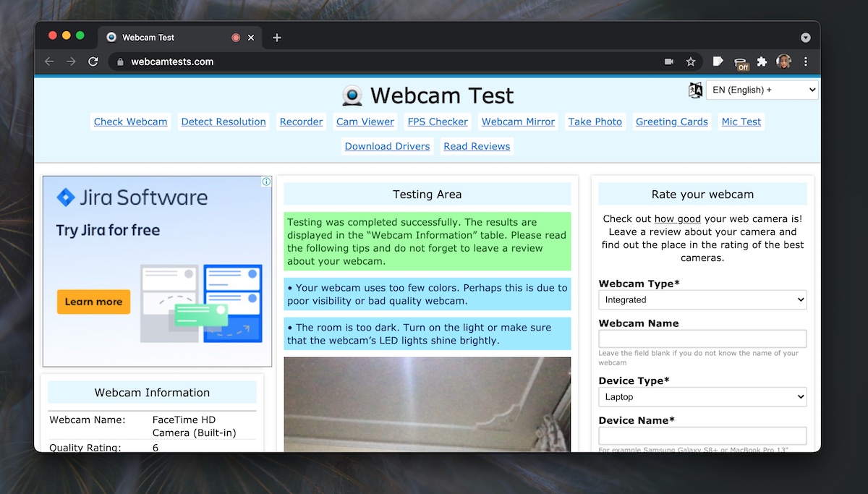Click the "room is too dark" tip

(427, 333)
